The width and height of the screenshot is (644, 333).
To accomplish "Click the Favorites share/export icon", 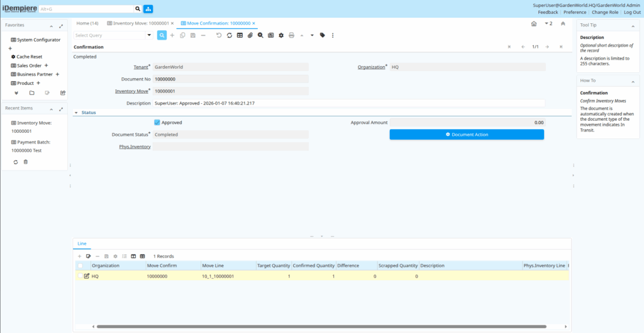I will coord(63,93).
